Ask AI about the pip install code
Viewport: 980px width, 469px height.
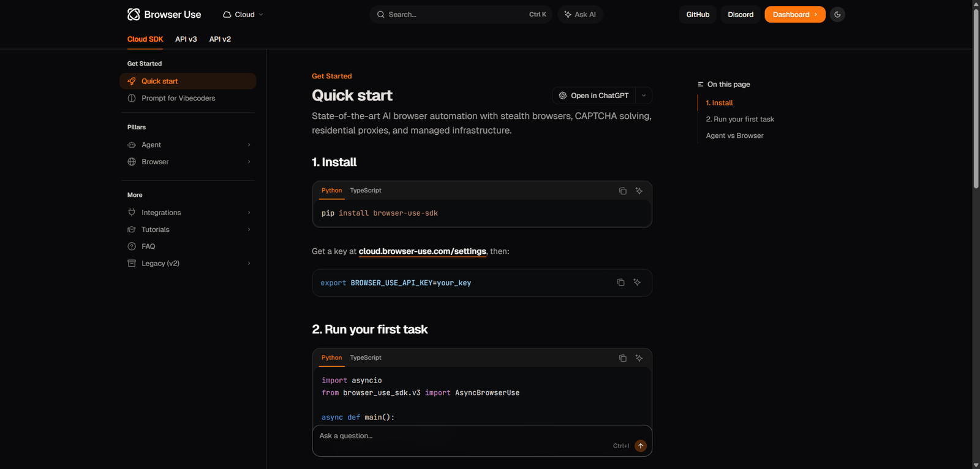click(639, 191)
